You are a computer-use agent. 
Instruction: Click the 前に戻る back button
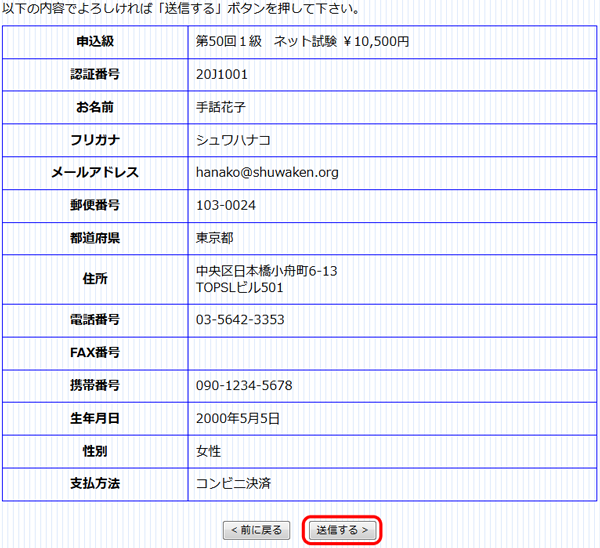coord(256,530)
